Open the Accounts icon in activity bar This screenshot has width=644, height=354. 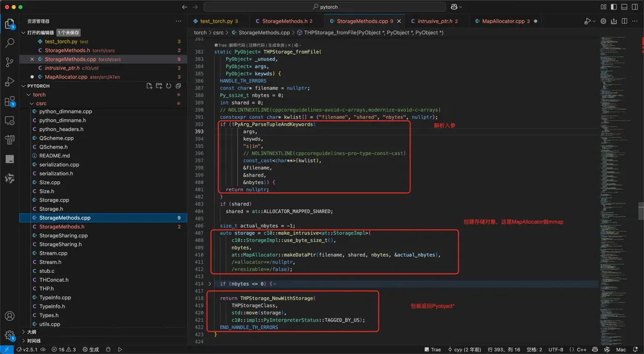9,316
